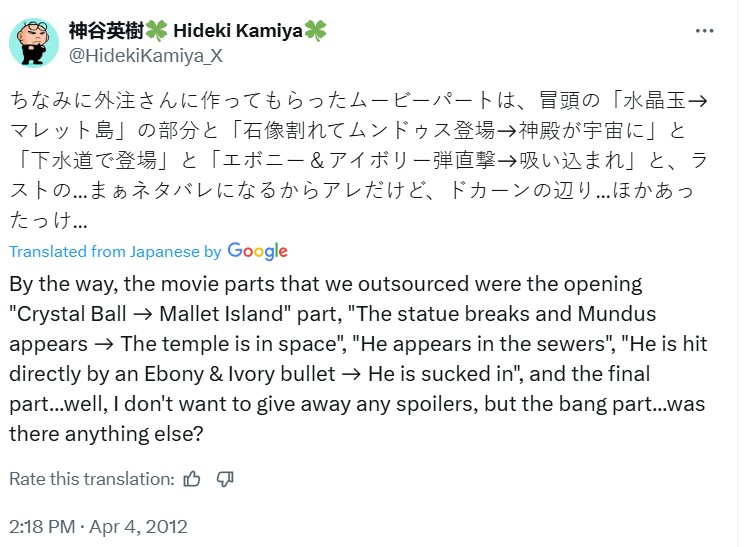
Task: Click the Japanese name 神谷英樹
Action: click(104, 30)
